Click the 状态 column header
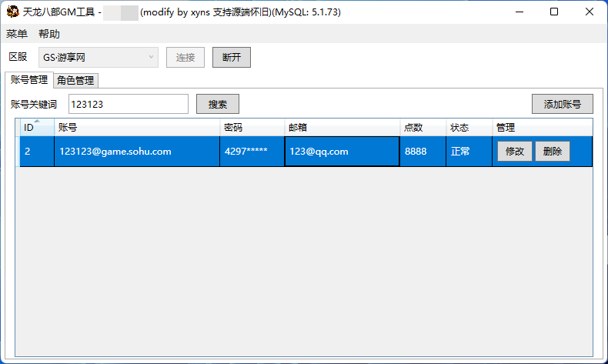Viewport: 608px width, 364px height. (x=469, y=128)
